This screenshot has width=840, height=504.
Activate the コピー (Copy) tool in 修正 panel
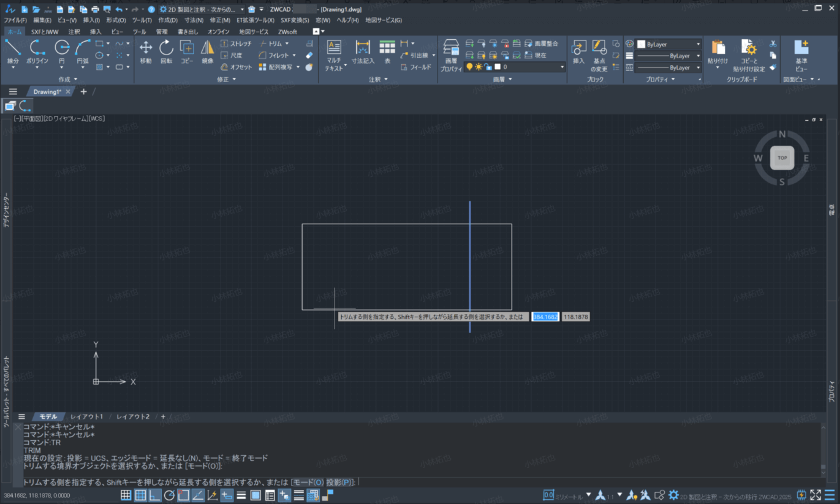(187, 52)
